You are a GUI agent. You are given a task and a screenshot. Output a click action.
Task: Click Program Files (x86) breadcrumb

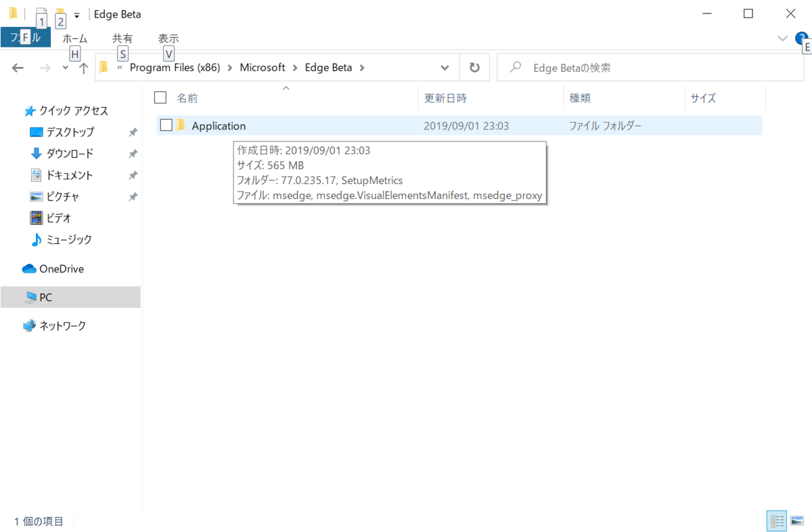(x=174, y=68)
